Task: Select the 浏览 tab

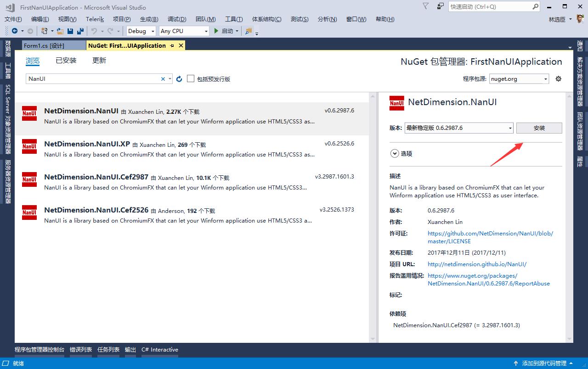Action: [x=33, y=61]
